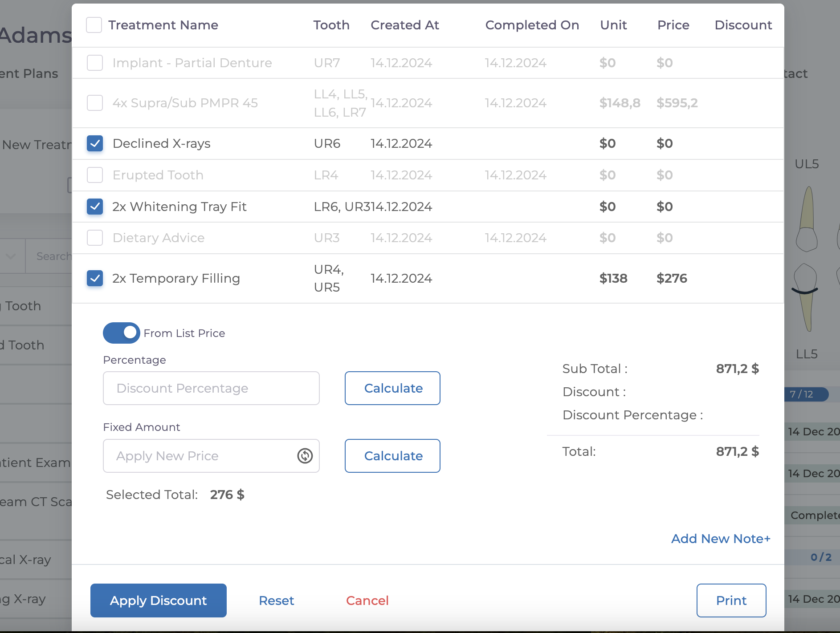Tick the Erupted Tooth row checkbox
This screenshot has width=840, height=633.
pyautogui.click(x=95, y=175)
